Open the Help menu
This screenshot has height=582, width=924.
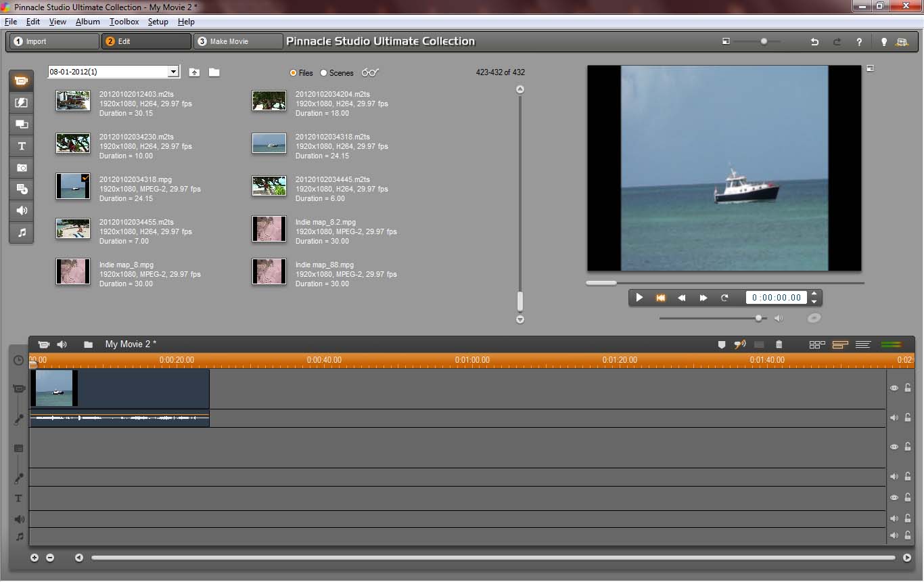186,22
